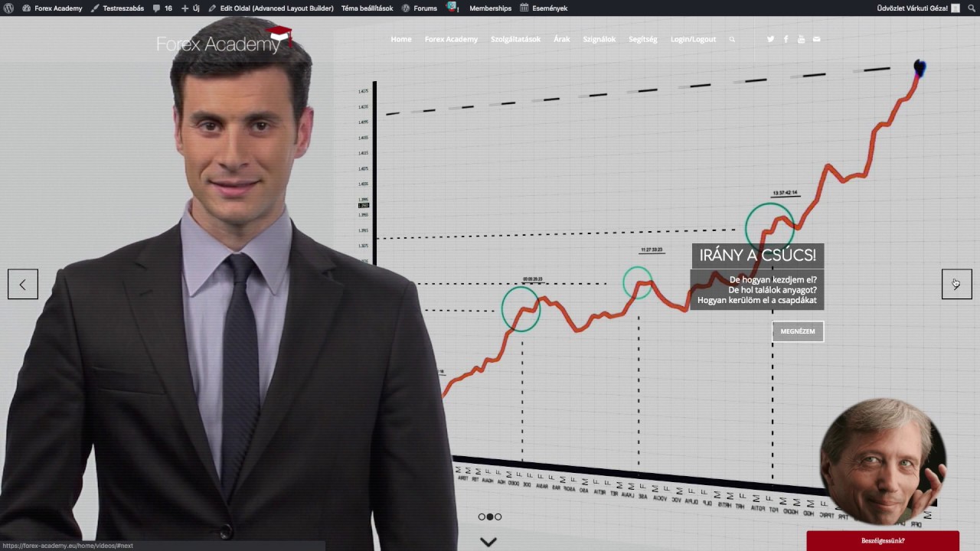Open mail contact icon in header
This screenshot has width=980, height=551.
(x=816, y=39)
